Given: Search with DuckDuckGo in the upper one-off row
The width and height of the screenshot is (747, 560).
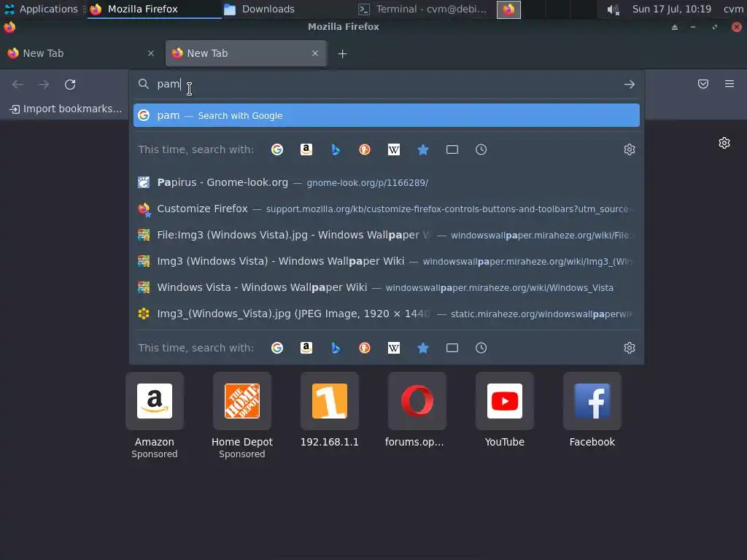Looking at the screenshot, I should pos(365,149).
